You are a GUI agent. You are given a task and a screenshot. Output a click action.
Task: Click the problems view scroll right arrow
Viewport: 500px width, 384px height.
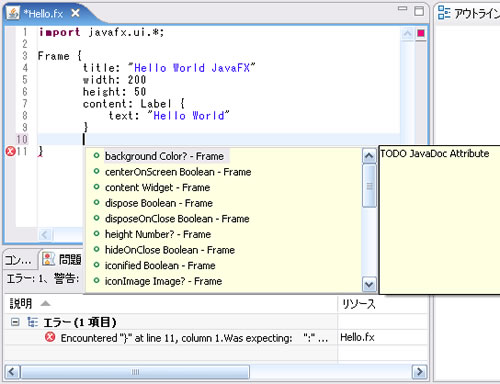pyautogui.click(x=419, y=371)
